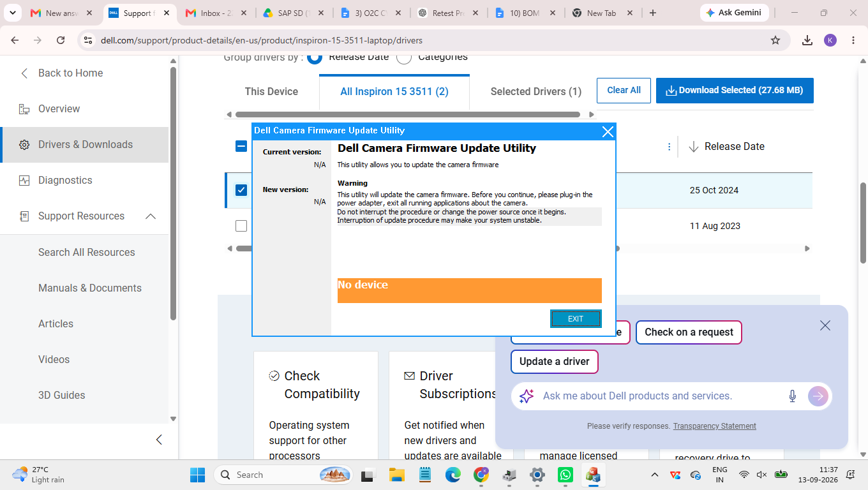Screen dimensions: 868x490
Task: Switch to the SAP SD Drive tab
Action: 294,13
